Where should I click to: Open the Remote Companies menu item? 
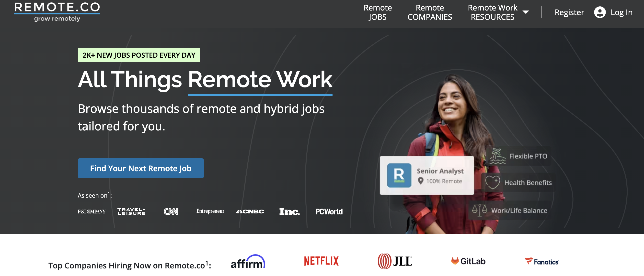click(429, 12)
